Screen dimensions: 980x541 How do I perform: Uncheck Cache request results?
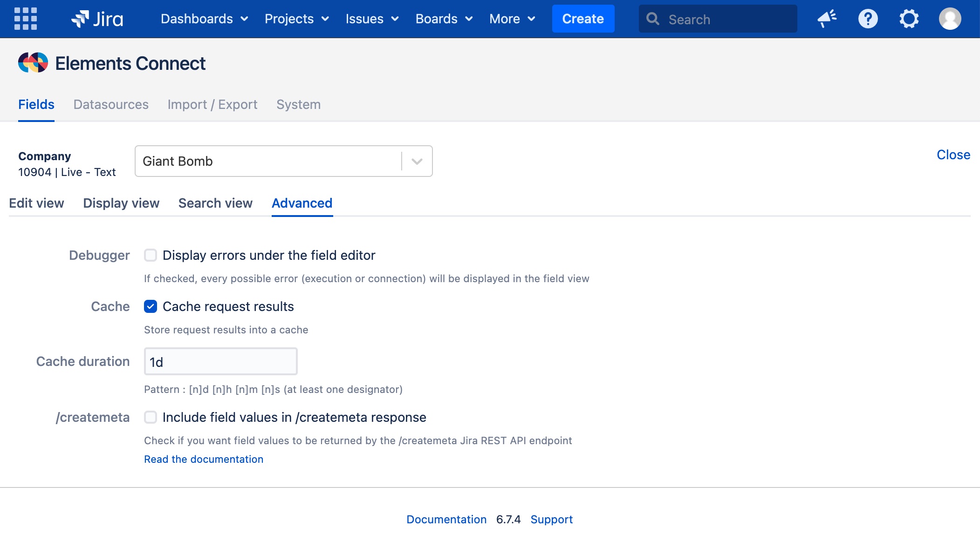coord(150,306)
